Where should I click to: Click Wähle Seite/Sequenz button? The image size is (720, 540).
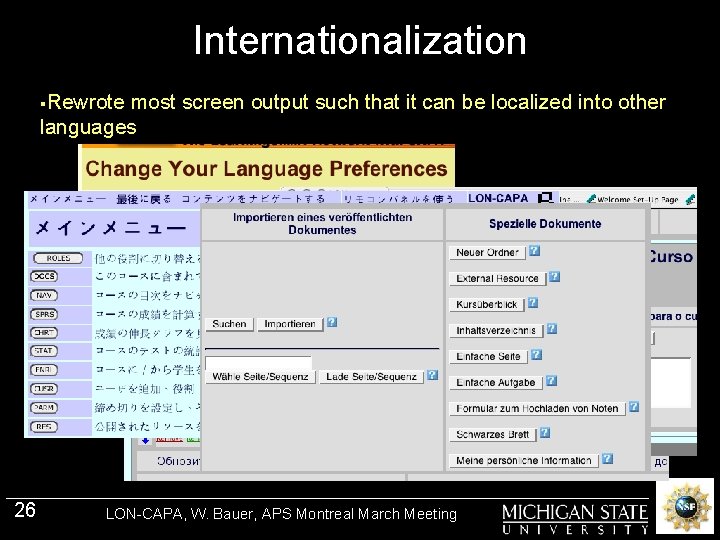260,377
